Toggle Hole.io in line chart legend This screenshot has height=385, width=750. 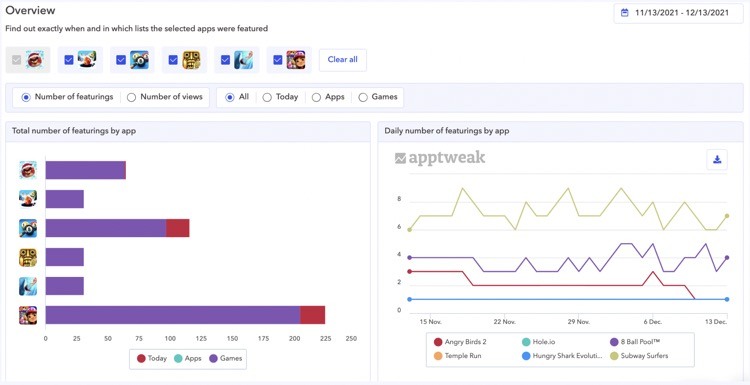(x=539, y=342)
